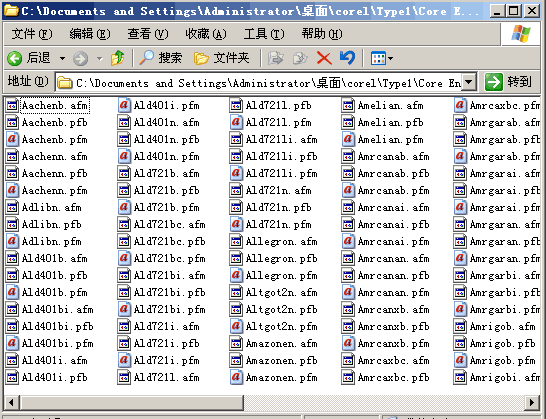The image size is (546, 419).
Task: Select the Ald721l.pfm font icon
Action: click(236, 122)
